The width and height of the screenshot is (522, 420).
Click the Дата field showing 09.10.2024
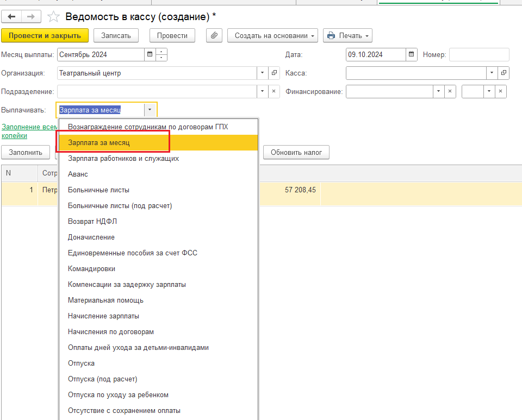pos(376,54)
